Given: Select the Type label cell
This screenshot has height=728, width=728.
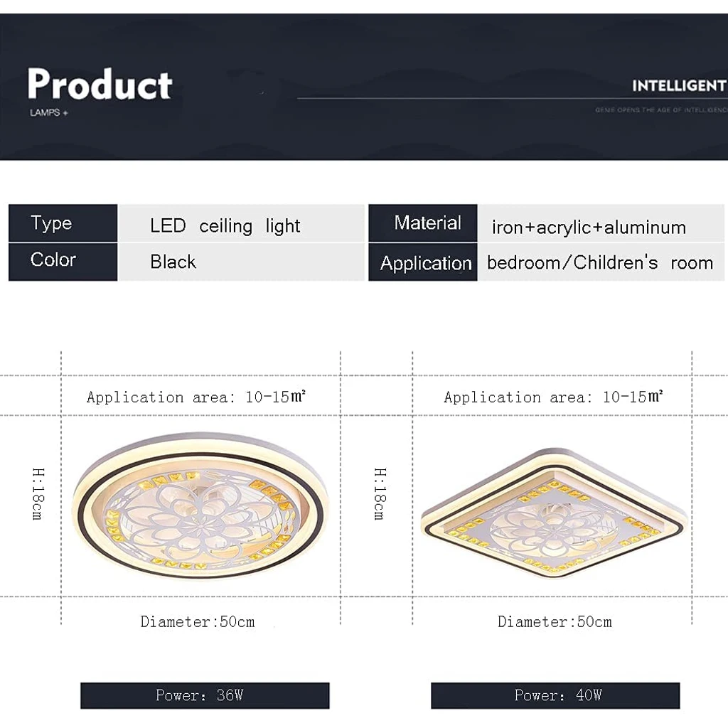Looking at the screenshot, I should (x=63, y=223).
